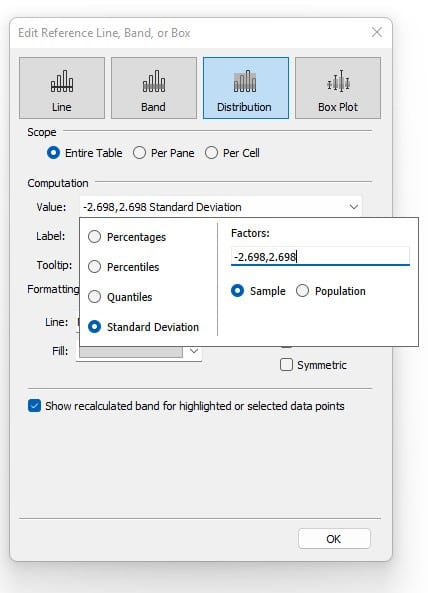The image size is (428, 593).
Task: Choose Sample standard deviation
Action: [x=237, y=291]
